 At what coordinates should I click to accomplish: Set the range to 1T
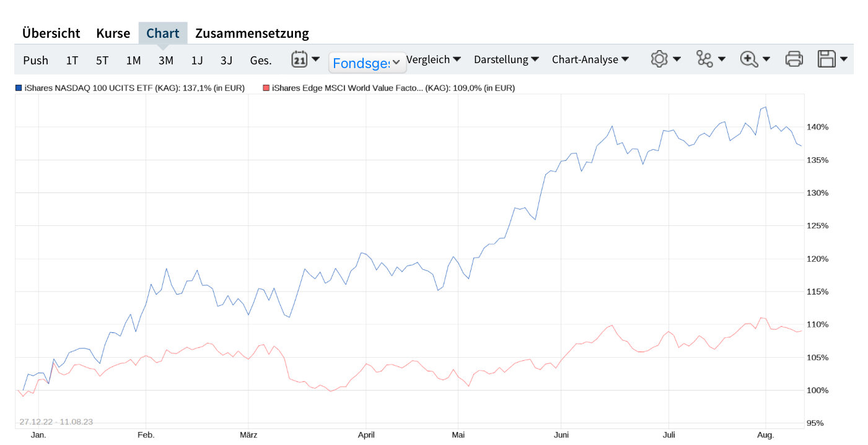[72, 60]
